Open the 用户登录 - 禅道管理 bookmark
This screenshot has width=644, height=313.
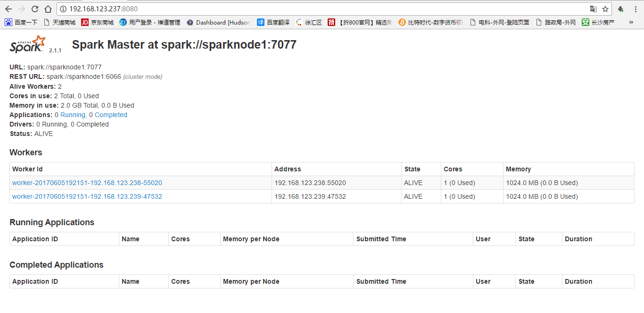click(150, 22)
